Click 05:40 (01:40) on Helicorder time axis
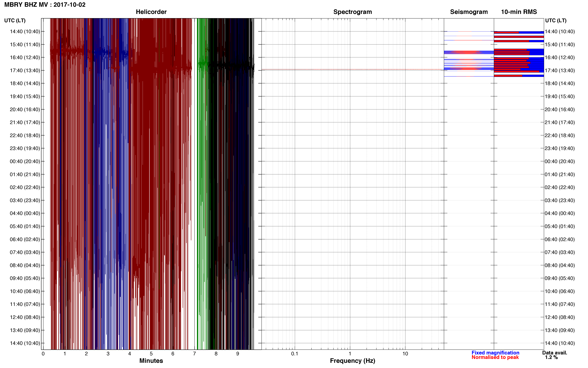 click(25, 226)
